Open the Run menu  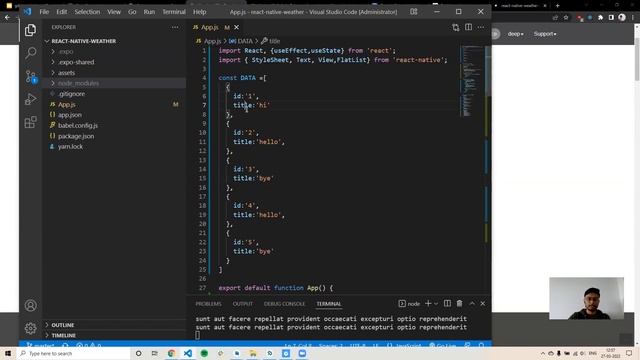pos(149,12)
